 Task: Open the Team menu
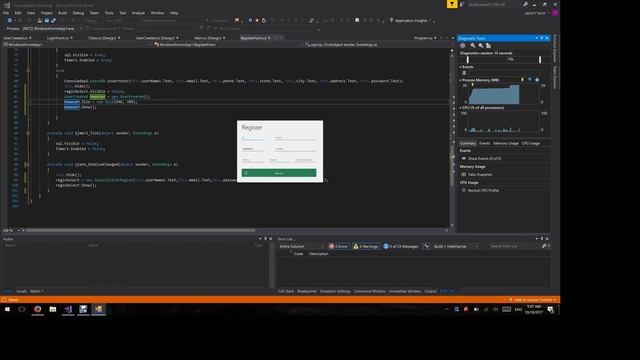point(94,13)
